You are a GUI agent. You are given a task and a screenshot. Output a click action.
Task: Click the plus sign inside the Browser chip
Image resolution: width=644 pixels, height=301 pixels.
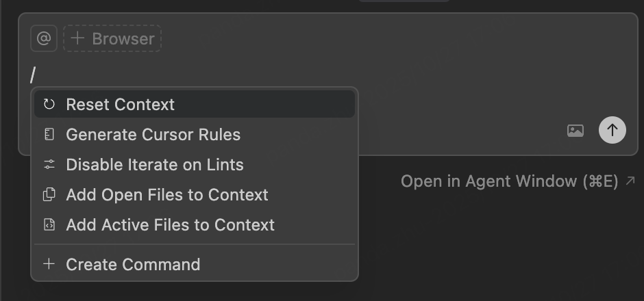[77, 38]
